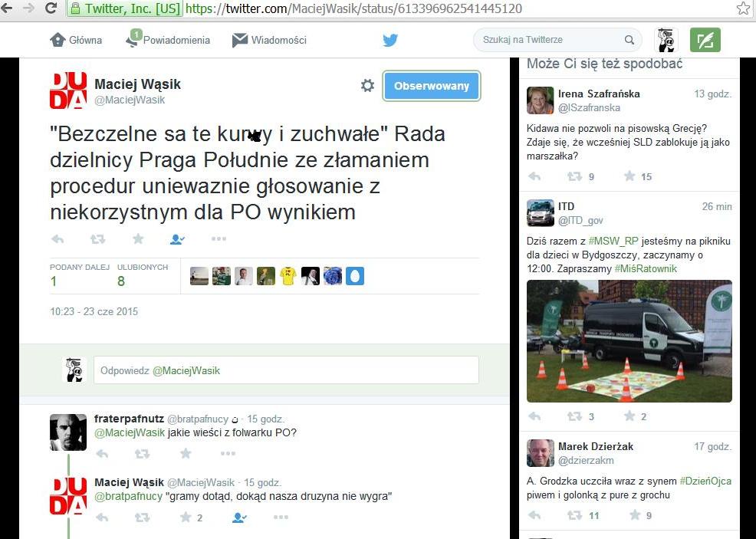Reply to main tweet with arrow icon
This screenshot has height=539, width=756.
pyautogui.click(x=58, y=238)
